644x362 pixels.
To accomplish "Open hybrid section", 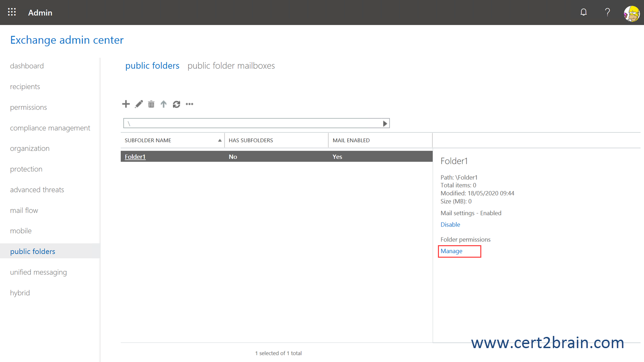I will (20, 293).
